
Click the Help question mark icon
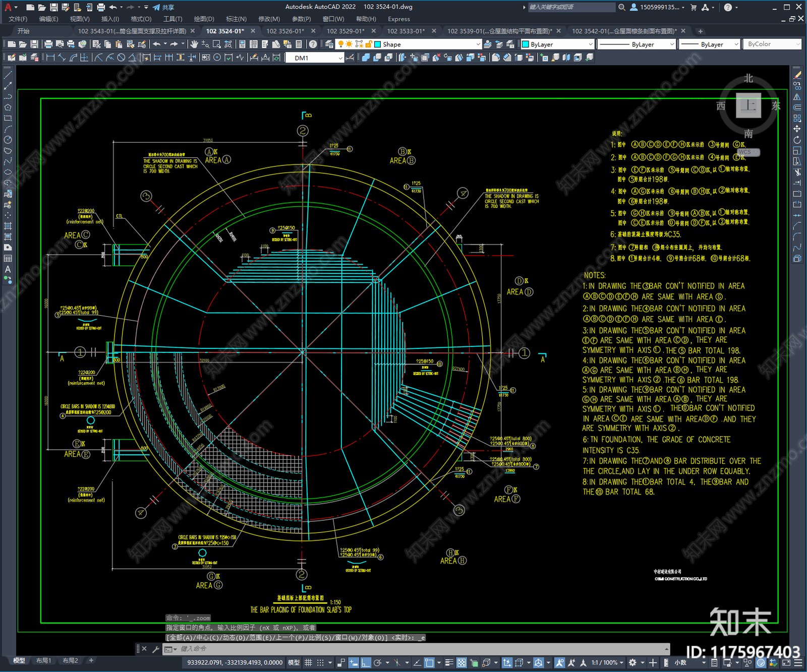click(313, 44)
